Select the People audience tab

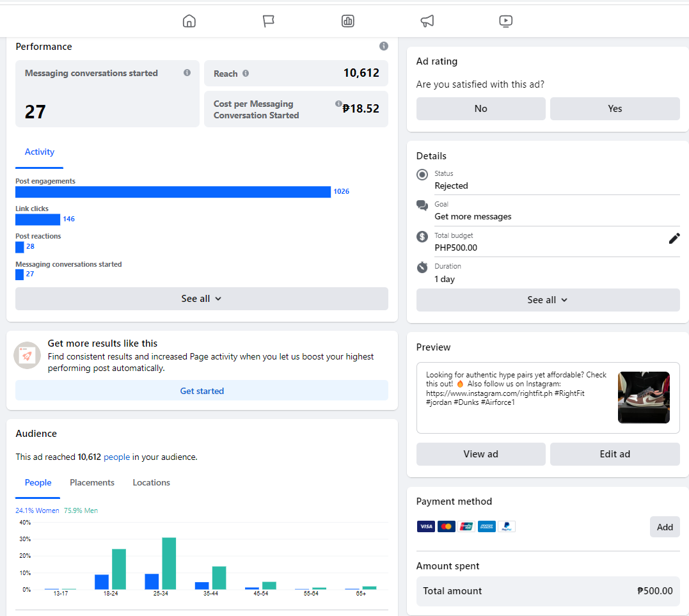coord(38,482)
